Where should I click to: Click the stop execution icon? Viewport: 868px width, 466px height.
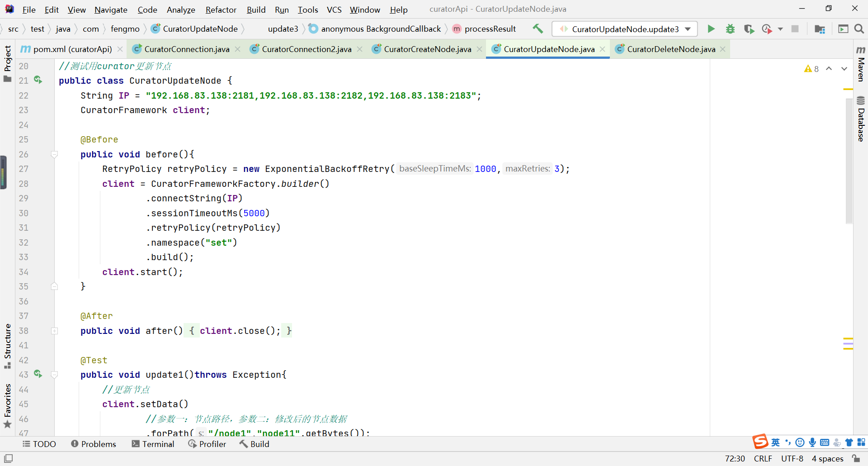[x=795, y=29]
